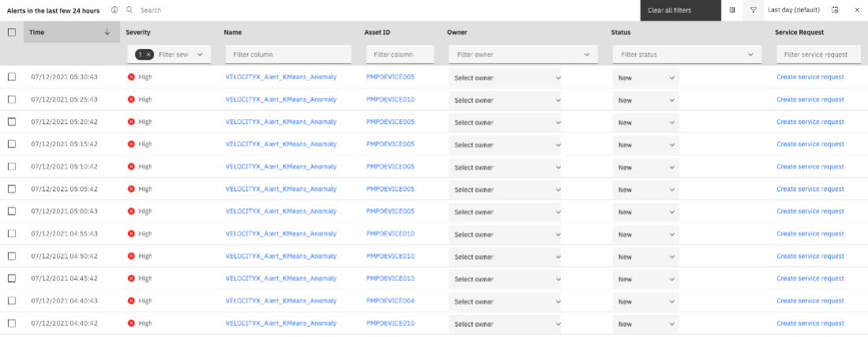Check the 07/12/2021 05:15:42 row
Image resolution: width=868 pixels, height=337 pixels.
(12, 144)
